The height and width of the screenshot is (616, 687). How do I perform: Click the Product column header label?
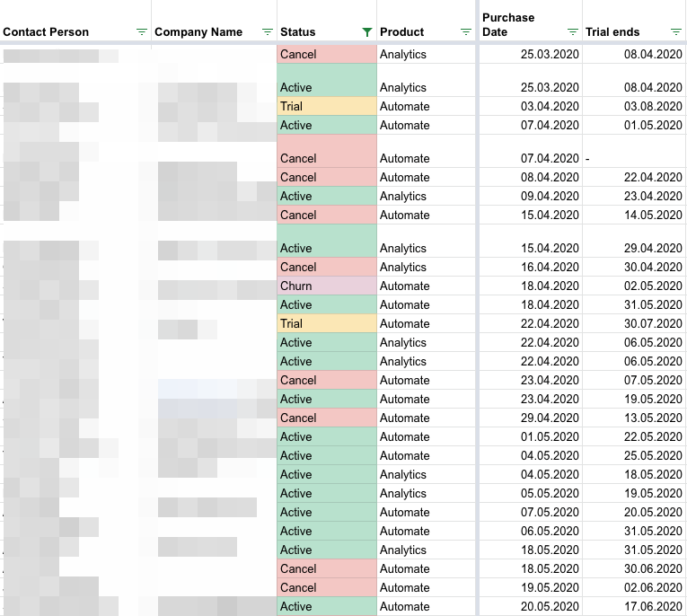click(401, 32)
